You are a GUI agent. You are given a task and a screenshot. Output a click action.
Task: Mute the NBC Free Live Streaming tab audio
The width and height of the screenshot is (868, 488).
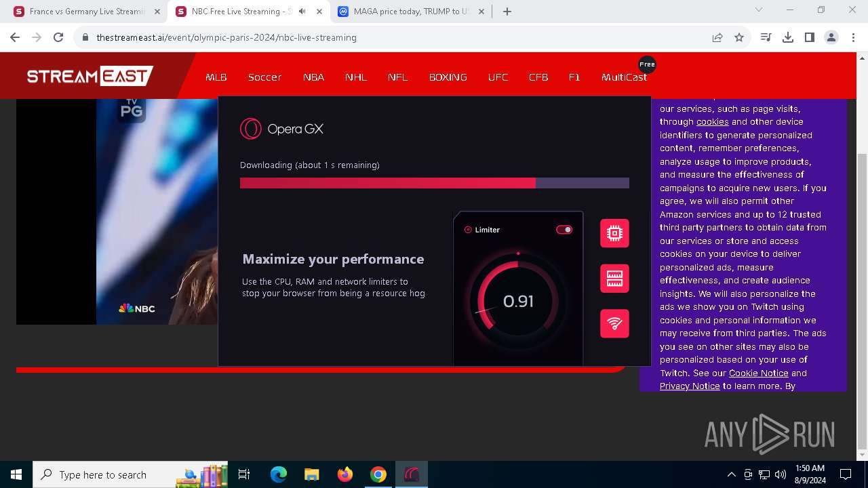pos(302,12)
